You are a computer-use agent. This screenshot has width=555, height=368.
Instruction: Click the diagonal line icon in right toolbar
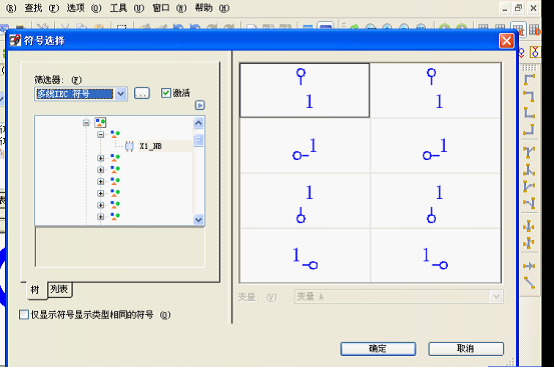coord(529,282)
